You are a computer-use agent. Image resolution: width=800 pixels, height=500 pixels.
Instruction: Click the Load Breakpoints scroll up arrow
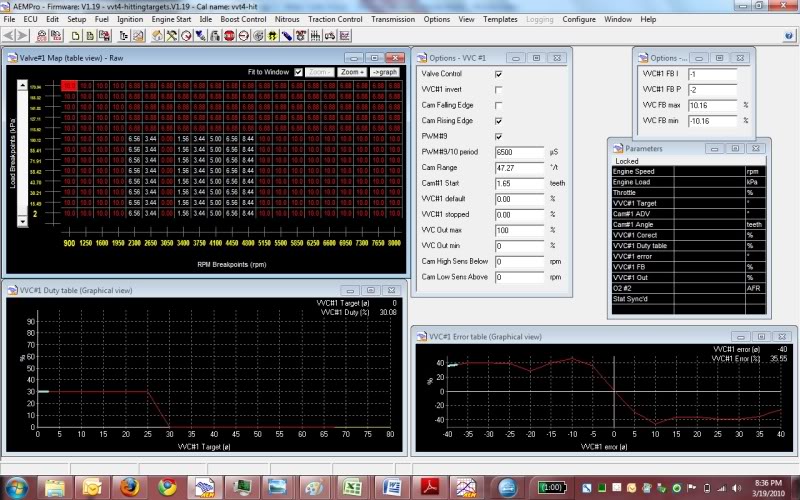pyautogui.click(x=22, y=85)
